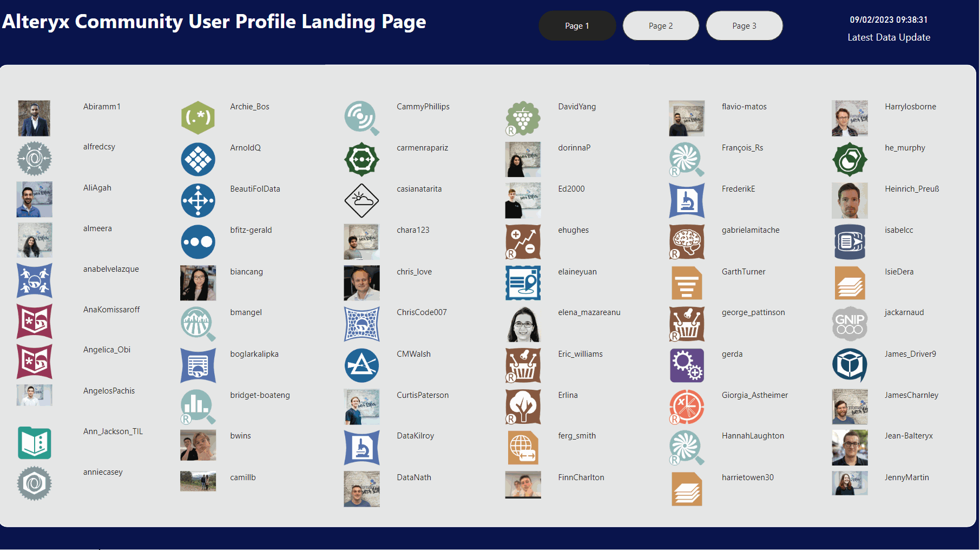Select the stacked pages icon beside harrietowen30

687,489
